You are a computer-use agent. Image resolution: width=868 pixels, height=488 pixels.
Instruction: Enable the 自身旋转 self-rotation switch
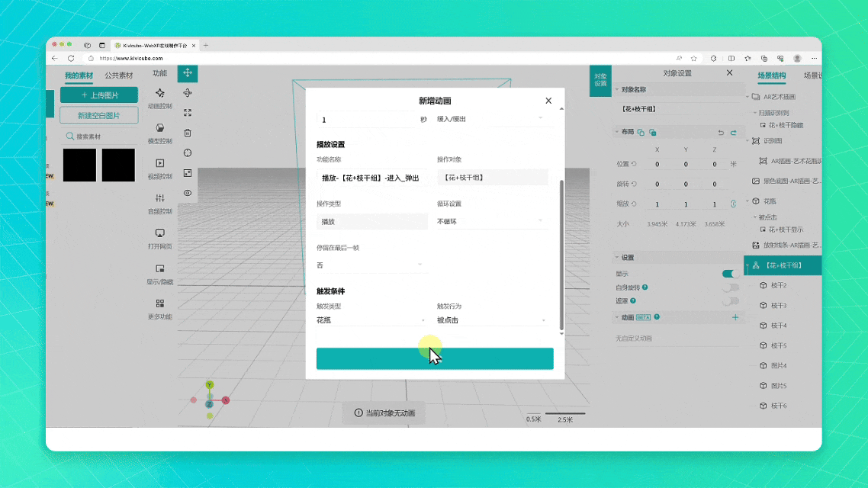tap(731, 287)
